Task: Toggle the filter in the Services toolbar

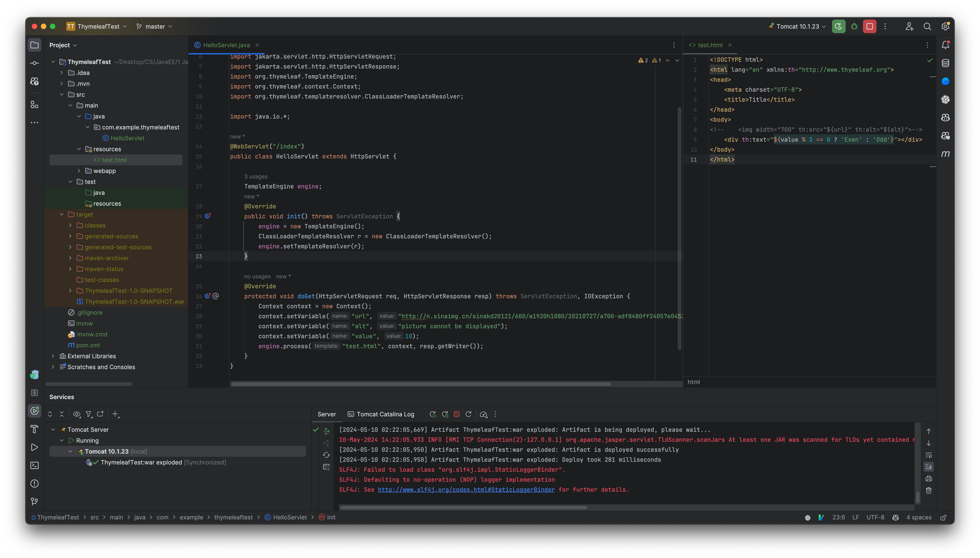Action: (89, 414)
